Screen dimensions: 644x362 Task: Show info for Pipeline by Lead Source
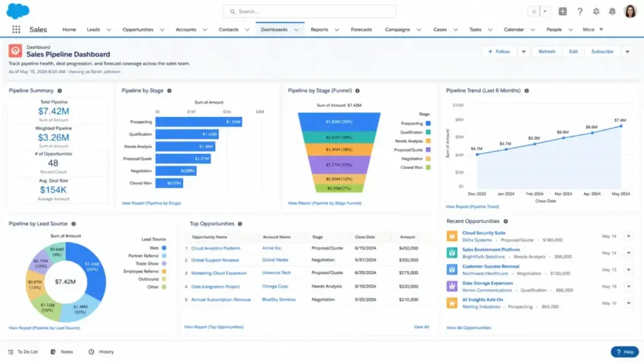click(74, 224)
